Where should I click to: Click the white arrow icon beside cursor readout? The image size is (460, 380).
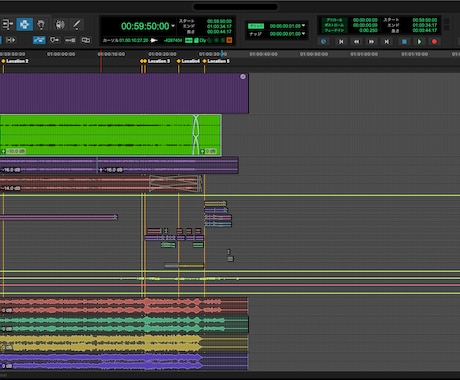pyautogui.click(x=154, y=40)
